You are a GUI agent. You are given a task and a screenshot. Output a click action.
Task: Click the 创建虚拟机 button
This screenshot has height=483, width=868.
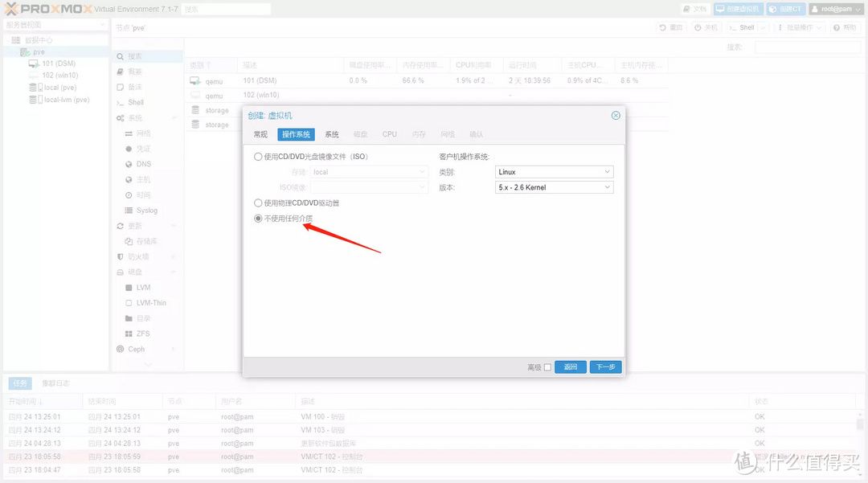click(x=739, y=9)
